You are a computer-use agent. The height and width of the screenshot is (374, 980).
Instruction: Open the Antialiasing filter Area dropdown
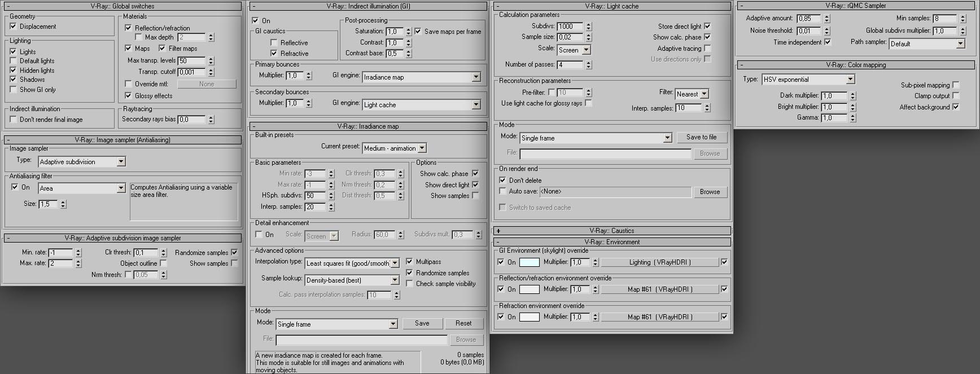[82, 188]
